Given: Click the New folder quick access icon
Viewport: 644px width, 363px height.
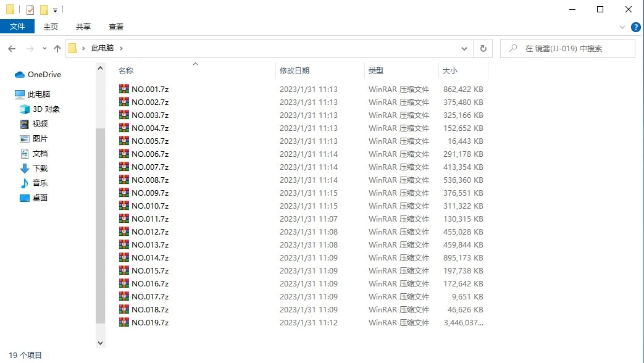Looking at the screenshot, I should coord(43,9).
